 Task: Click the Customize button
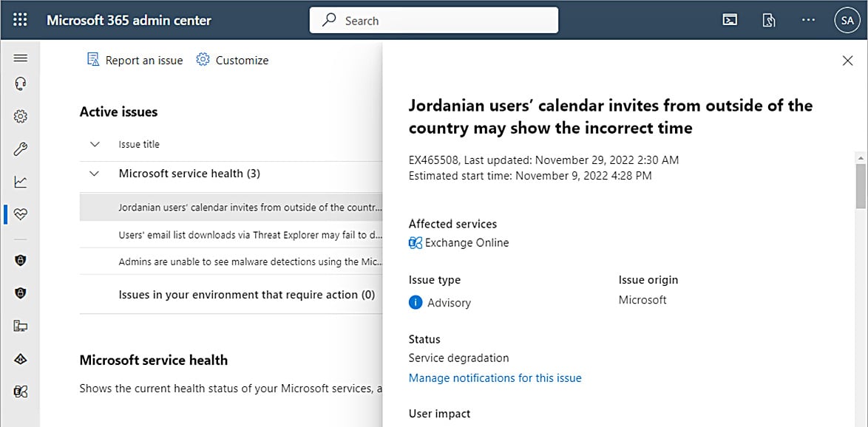click(232, 60)
